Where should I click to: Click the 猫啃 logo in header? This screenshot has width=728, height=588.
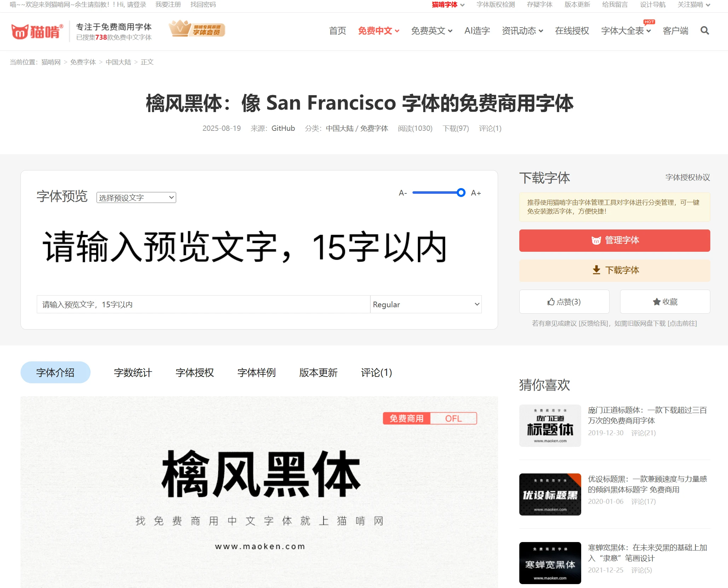(37, 31)
